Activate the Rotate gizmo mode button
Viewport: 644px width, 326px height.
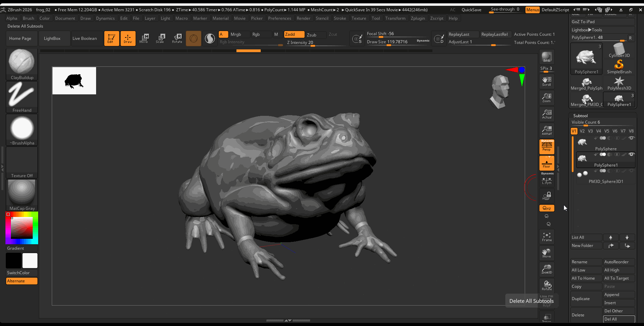177,38
